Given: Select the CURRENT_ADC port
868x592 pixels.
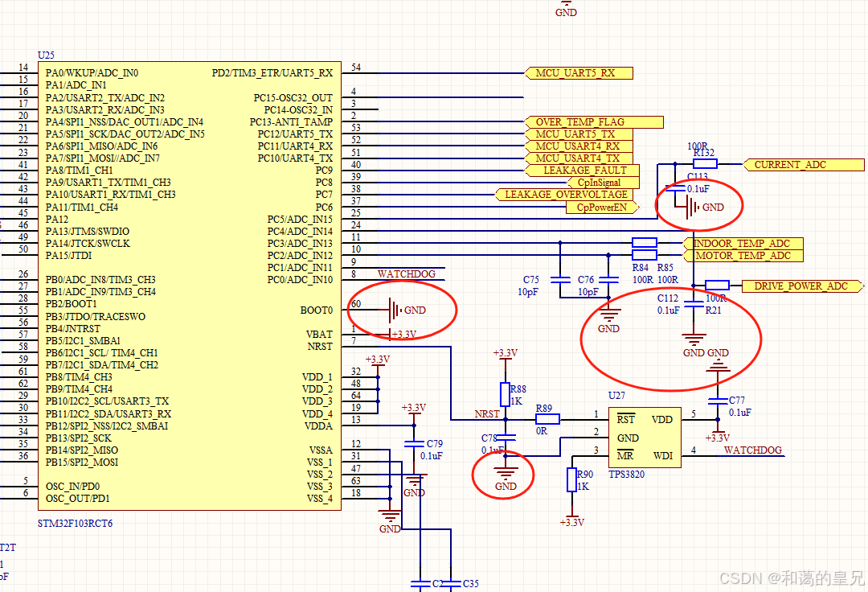Looking at the screenshot, I should [803, 164].
